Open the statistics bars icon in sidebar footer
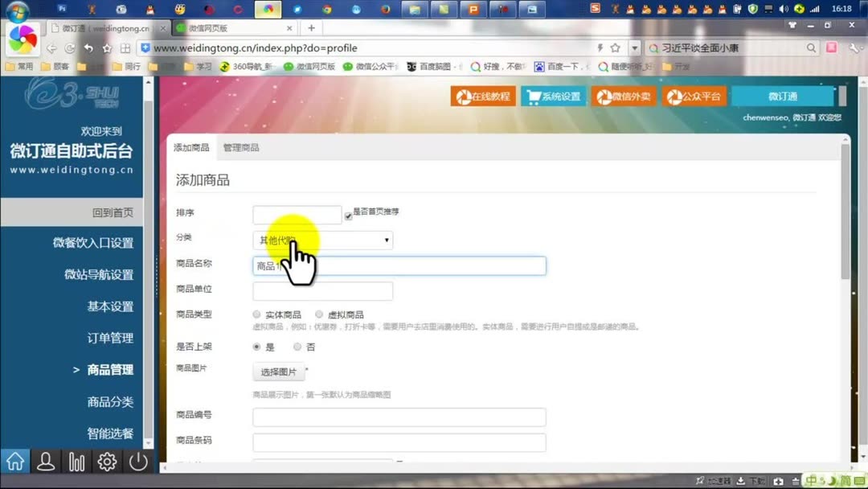Screen dimensions: 868x489 (x=76, y=461)
